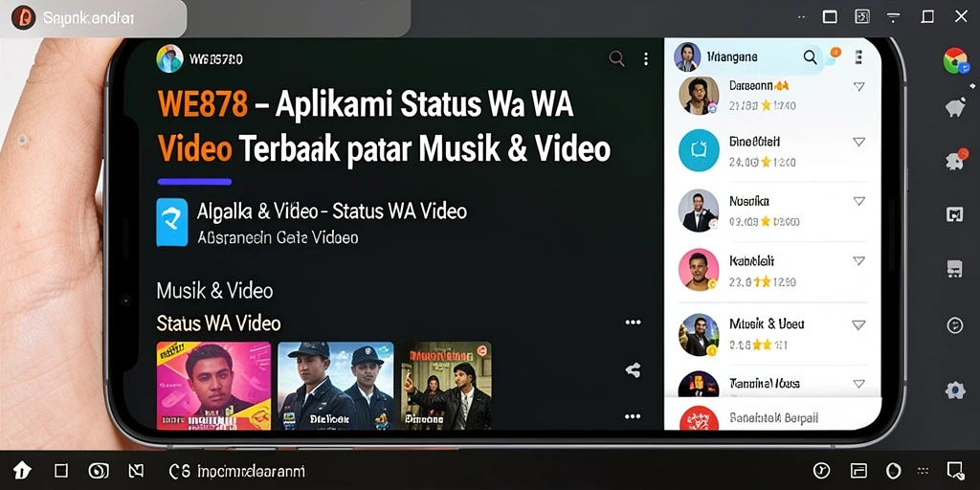Select the Sejonk andfar title bar tab

(93, 19)
